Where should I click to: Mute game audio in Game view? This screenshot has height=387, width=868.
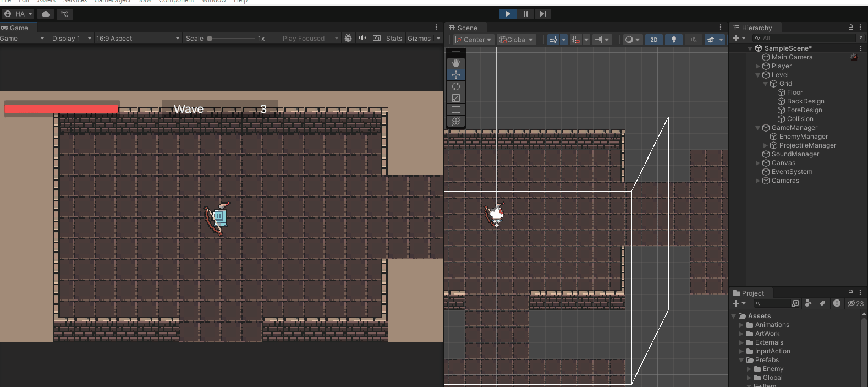(362, 39)
